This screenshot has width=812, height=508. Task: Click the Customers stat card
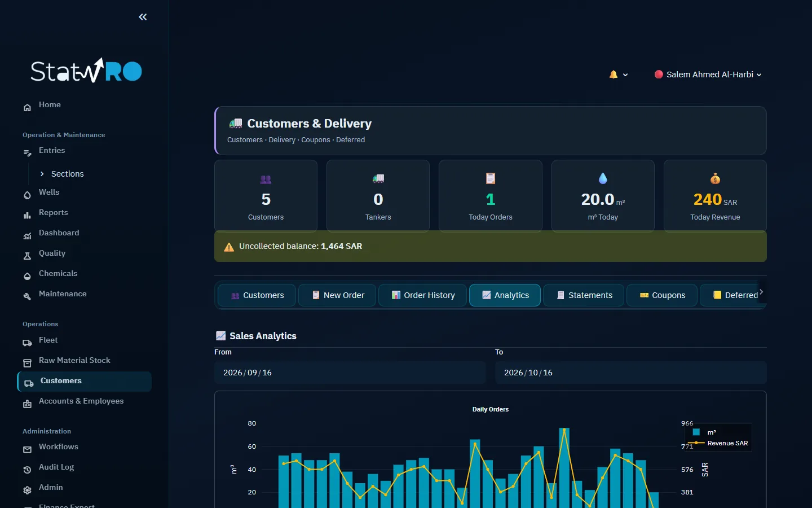(x=266, y=196)
